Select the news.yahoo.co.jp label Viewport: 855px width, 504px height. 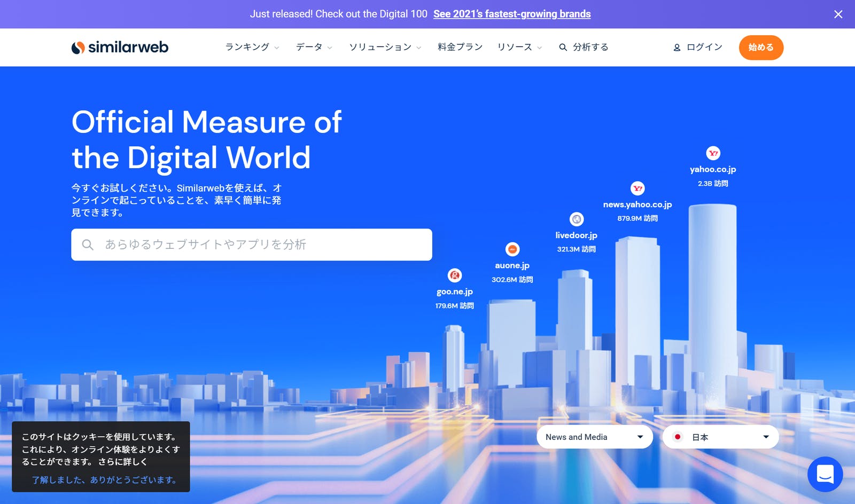(x=638, y=204)
